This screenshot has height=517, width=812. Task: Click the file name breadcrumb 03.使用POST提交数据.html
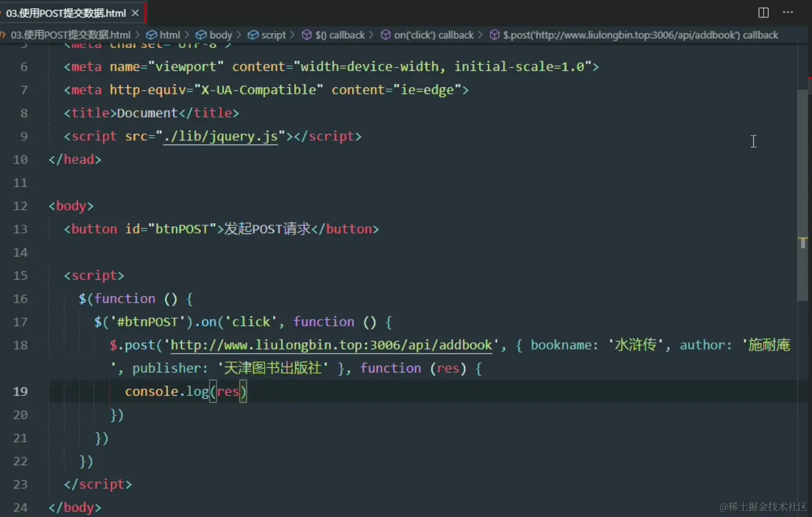(70, 35)
